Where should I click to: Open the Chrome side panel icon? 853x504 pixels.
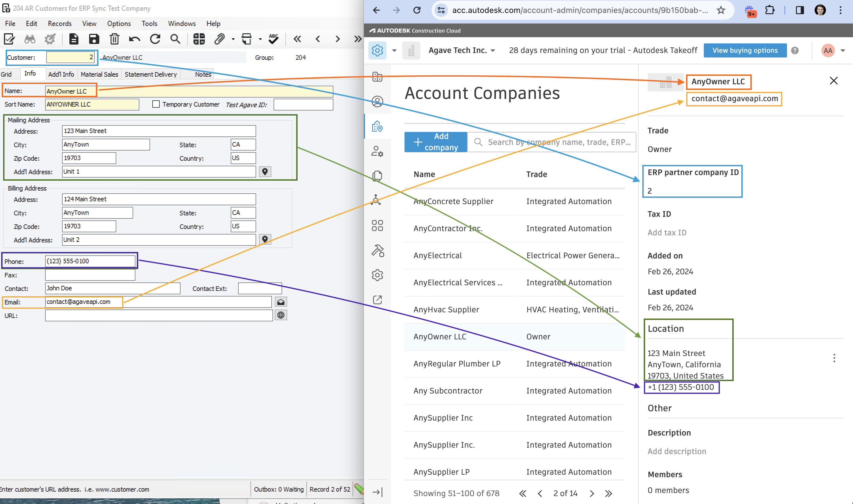point(800,10)
